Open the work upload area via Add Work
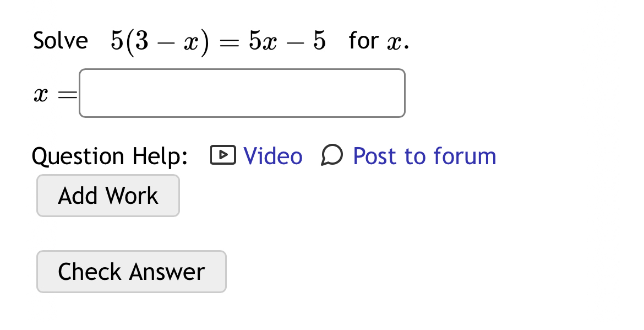 (x=107, y=195)
